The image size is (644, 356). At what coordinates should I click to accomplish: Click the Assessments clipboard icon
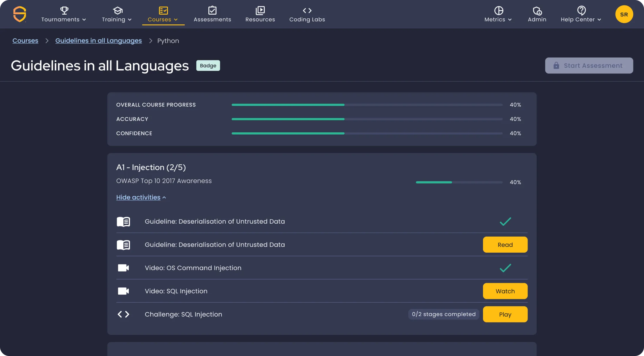(212, 10)
